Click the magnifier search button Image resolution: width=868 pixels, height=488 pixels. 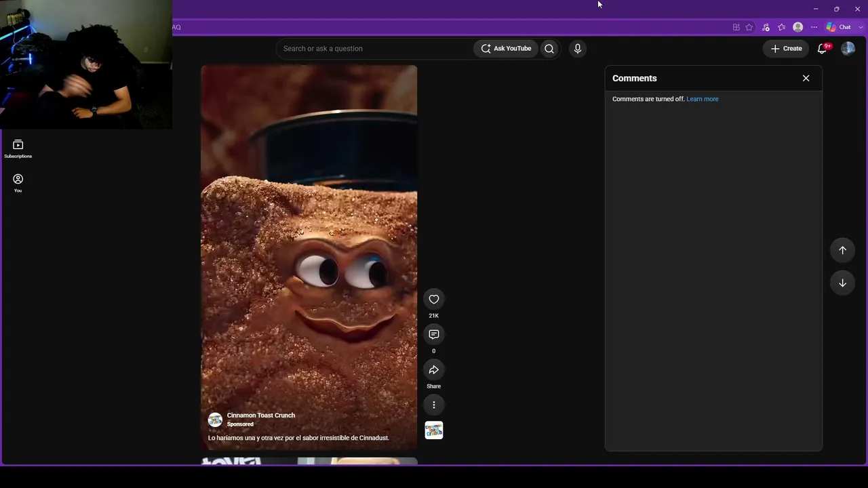[x=549, y=49]
